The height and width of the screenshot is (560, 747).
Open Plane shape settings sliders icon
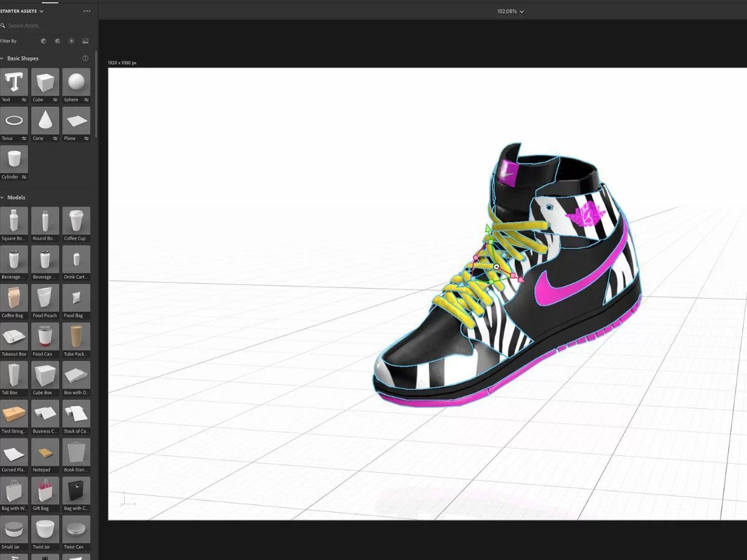87,138
